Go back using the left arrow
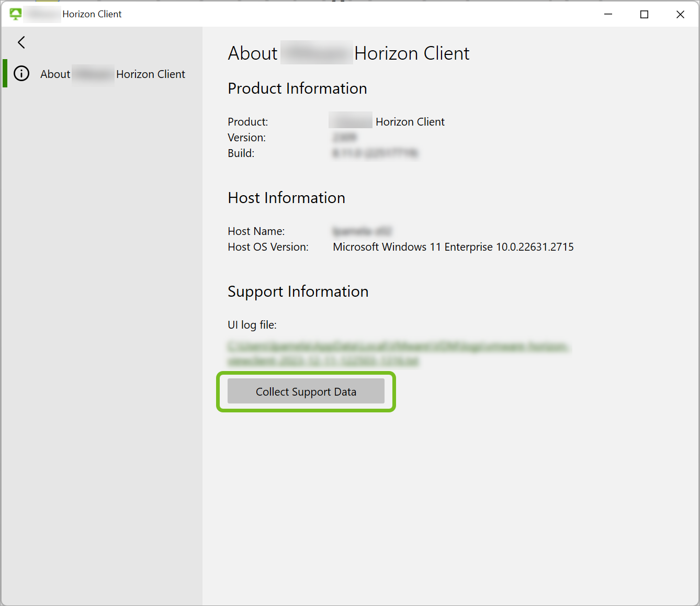The image size is (700, 606). click(21, 42)
